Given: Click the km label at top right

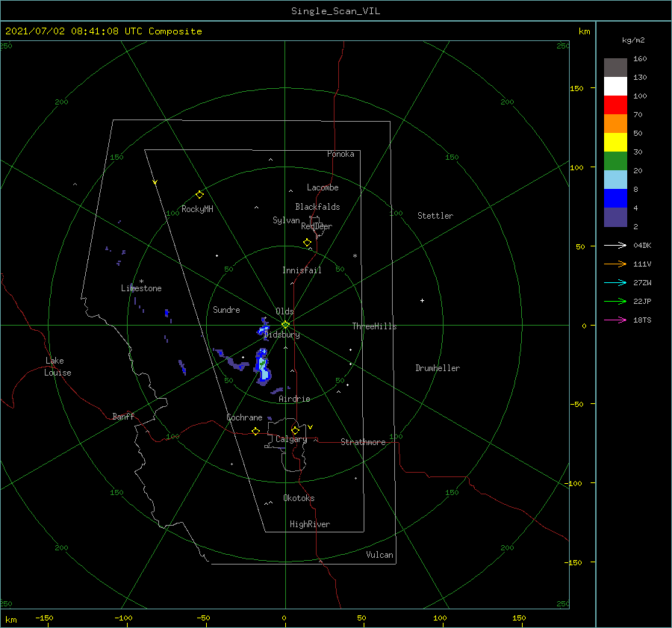Looking at the screenshot, I should pos(584,31).
